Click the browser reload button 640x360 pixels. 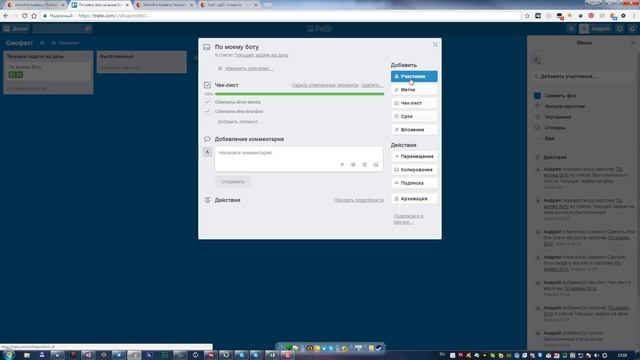tap(24, 16)
